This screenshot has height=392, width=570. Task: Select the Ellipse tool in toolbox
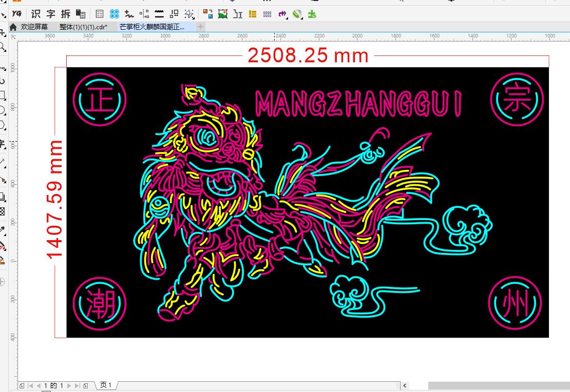3,110
